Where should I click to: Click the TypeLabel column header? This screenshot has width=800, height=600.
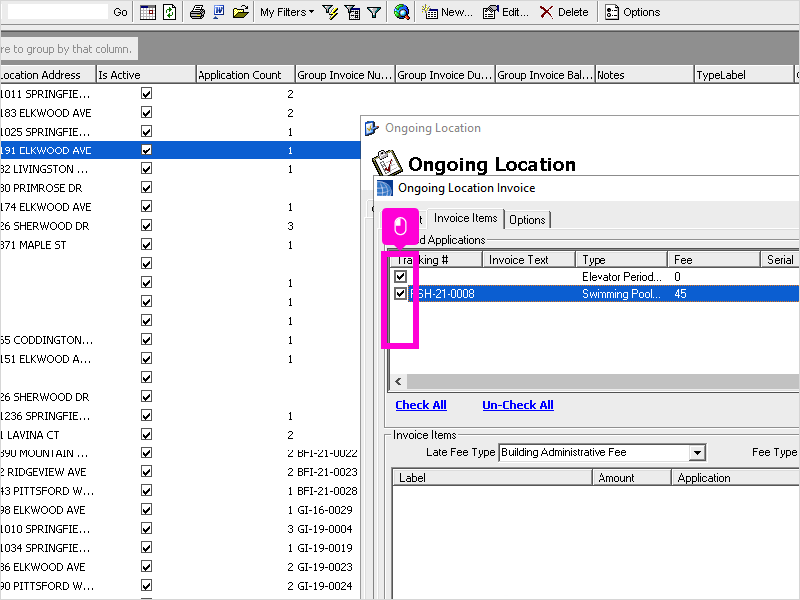(744, 74)
